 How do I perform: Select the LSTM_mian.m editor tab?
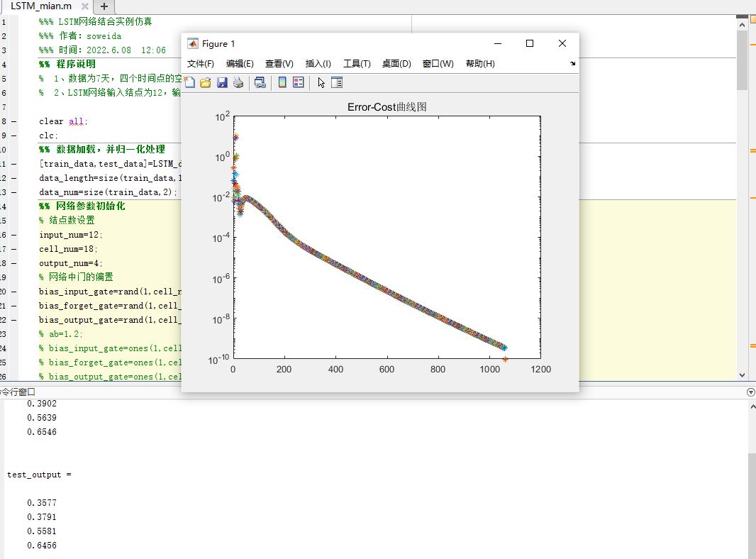(x=41, y=6)
